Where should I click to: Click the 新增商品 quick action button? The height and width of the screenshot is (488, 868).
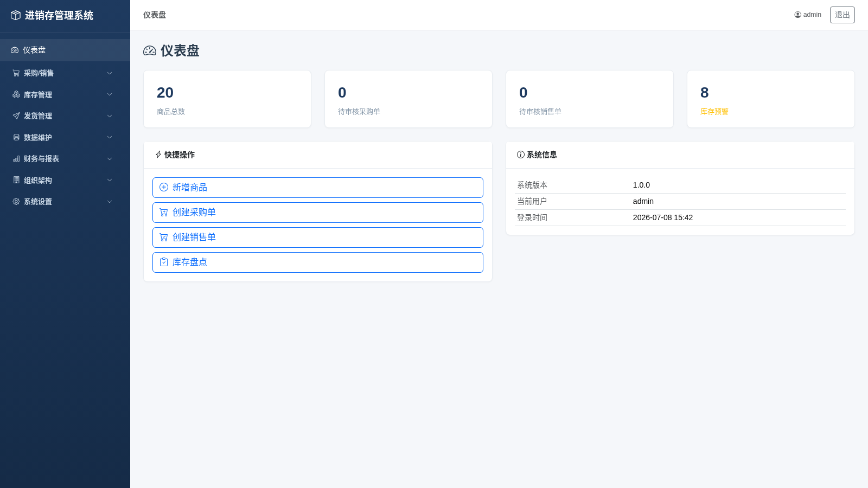(x=318, y=188)
